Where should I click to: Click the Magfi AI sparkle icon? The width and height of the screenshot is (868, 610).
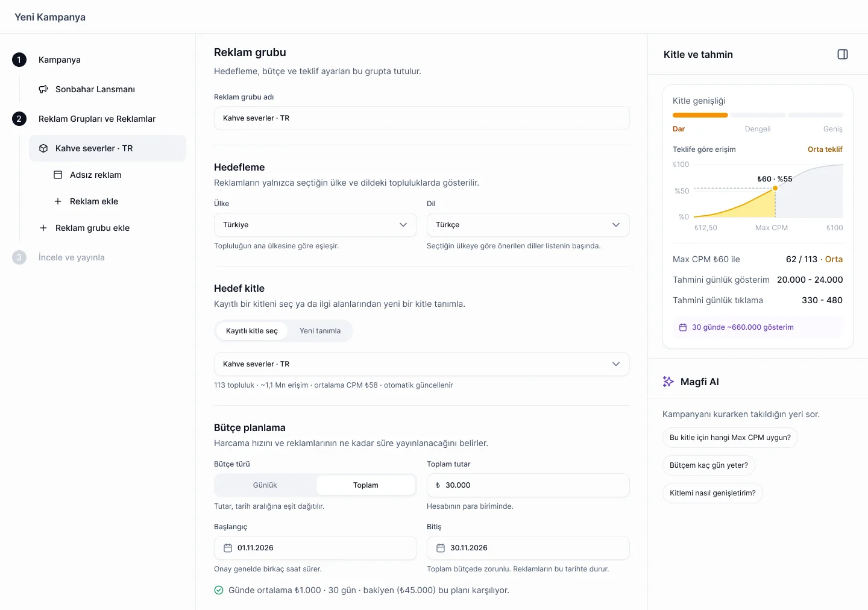pos(668,382)
